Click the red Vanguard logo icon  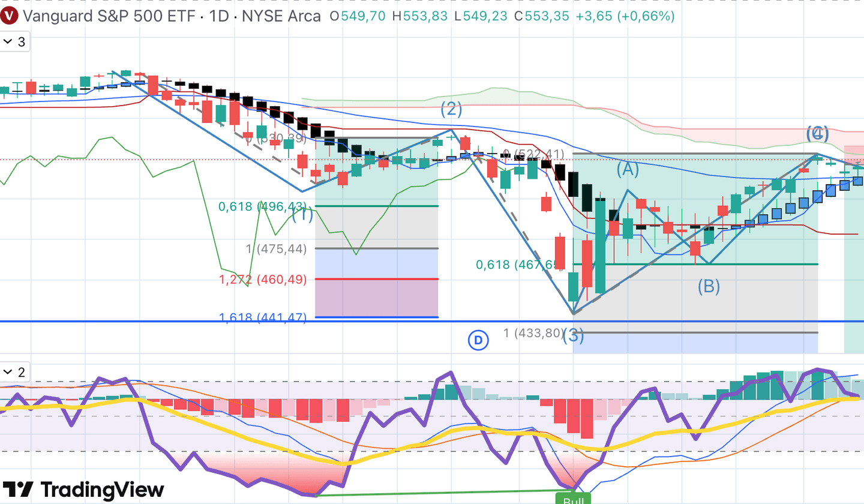10,16
